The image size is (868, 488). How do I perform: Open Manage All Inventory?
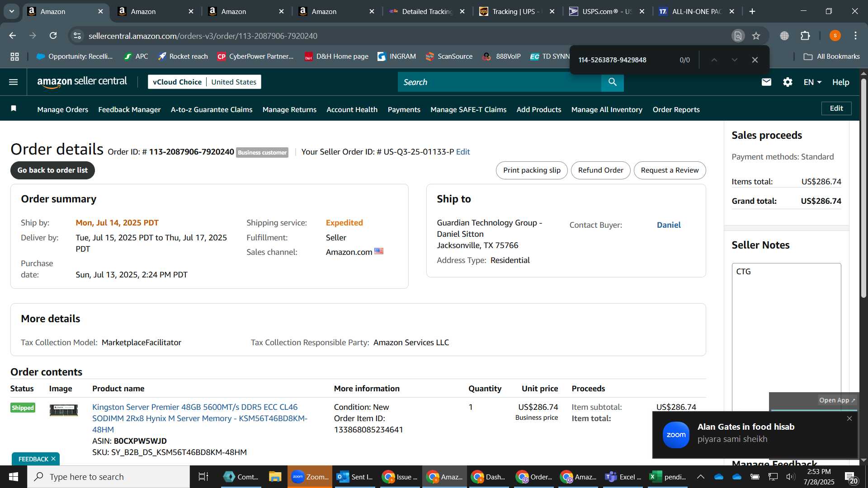coord(607,109)
